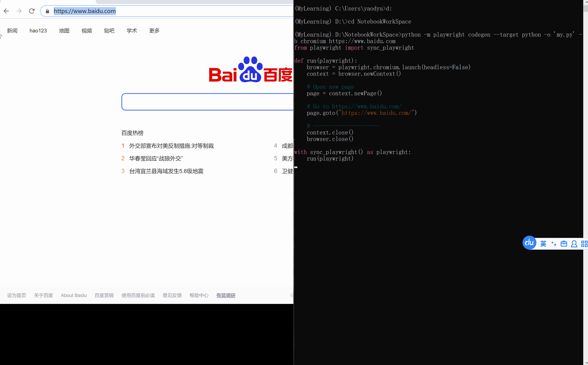Click the 贴吧 forum menu item
The width and height of the screenshot is (588, 365).
[109, 30]
